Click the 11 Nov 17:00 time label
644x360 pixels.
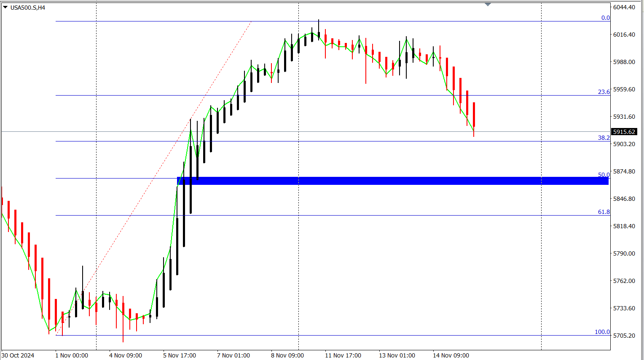click(343, 355)
